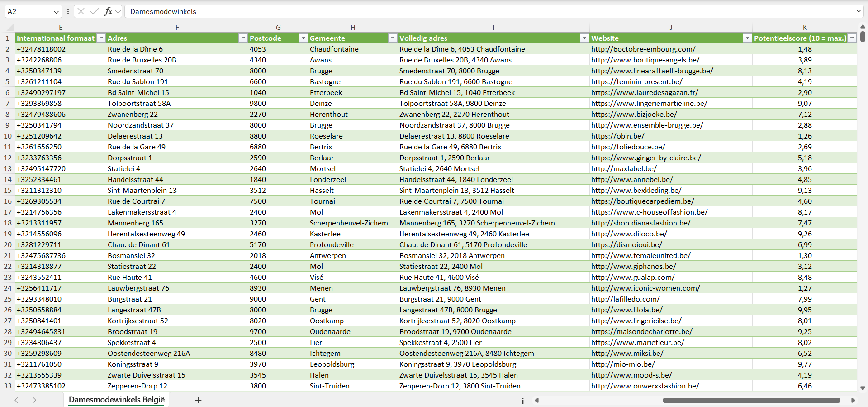Viewport: 868px width, 407px height.
Task: Click in the formula bar input field
Action: point(452,11)
